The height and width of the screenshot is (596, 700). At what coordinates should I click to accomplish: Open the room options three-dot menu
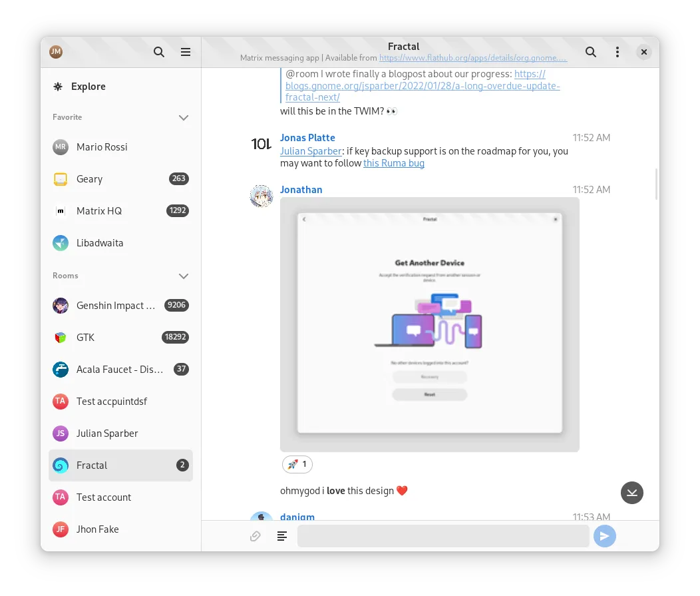tap(617, 52)
